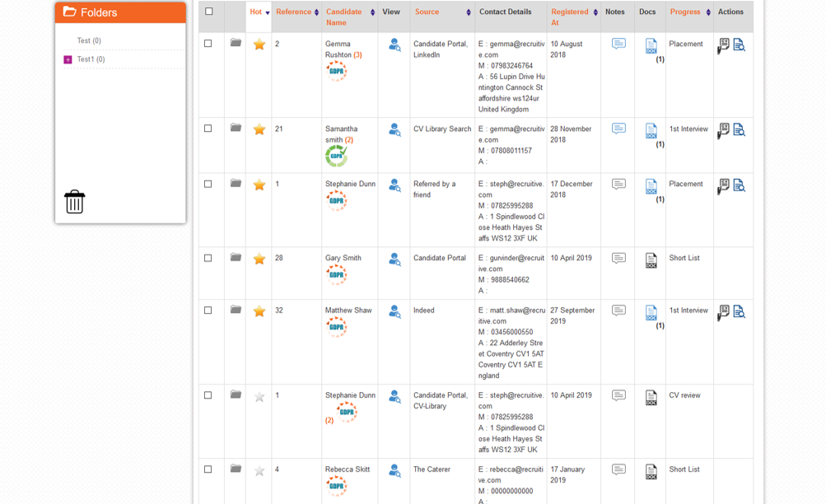
Task: Open the Test (0) folder
Action: 89,40
